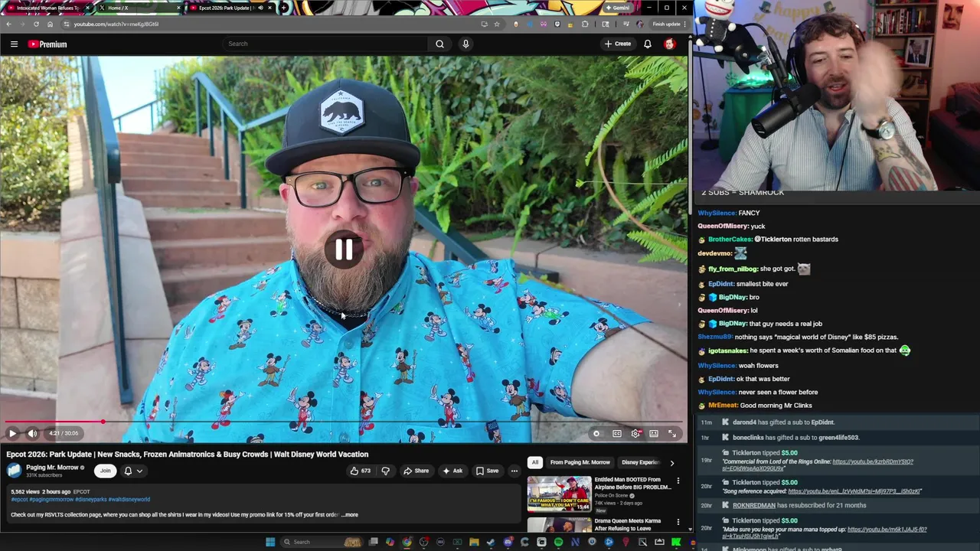Viewport: 980px width, 551px height.
Task: Open the Windows Start menu
Action: pyautogui.click(x=270, y=542)
